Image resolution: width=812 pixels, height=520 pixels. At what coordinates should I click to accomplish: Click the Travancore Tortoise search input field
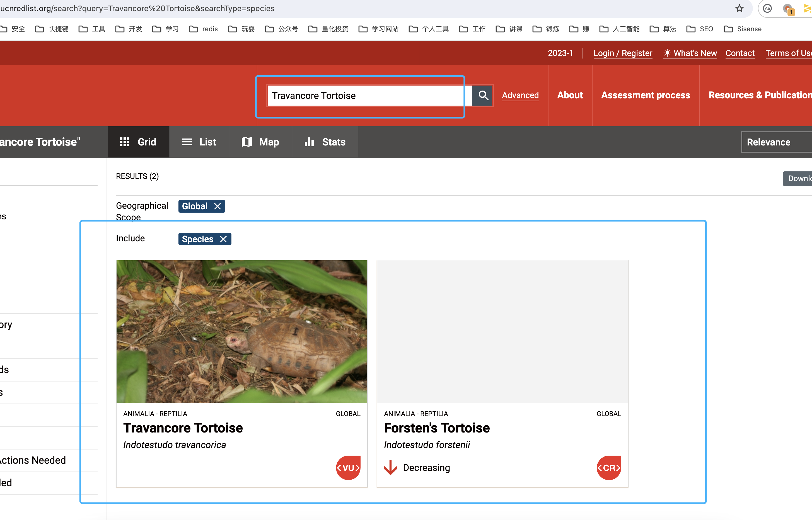pos(366,95)
